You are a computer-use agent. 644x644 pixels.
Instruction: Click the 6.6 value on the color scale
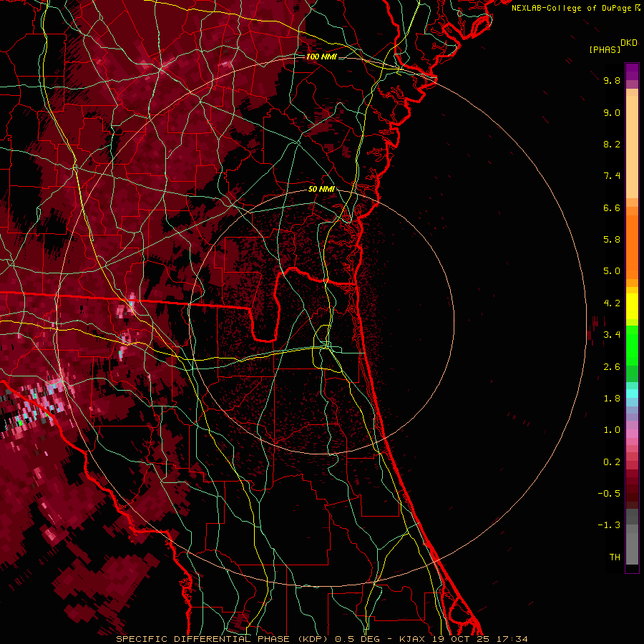click(x=612, y=208)
